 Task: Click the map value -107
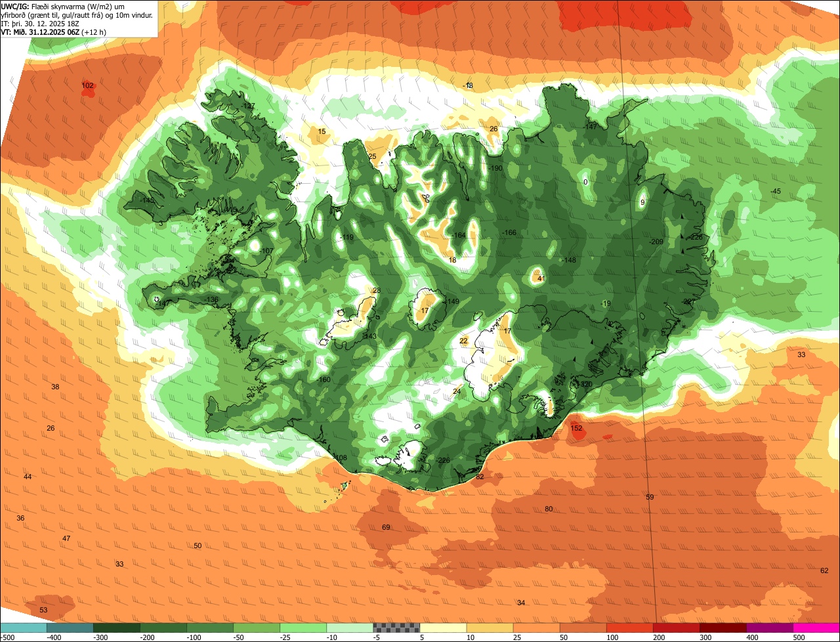(266, 251)
